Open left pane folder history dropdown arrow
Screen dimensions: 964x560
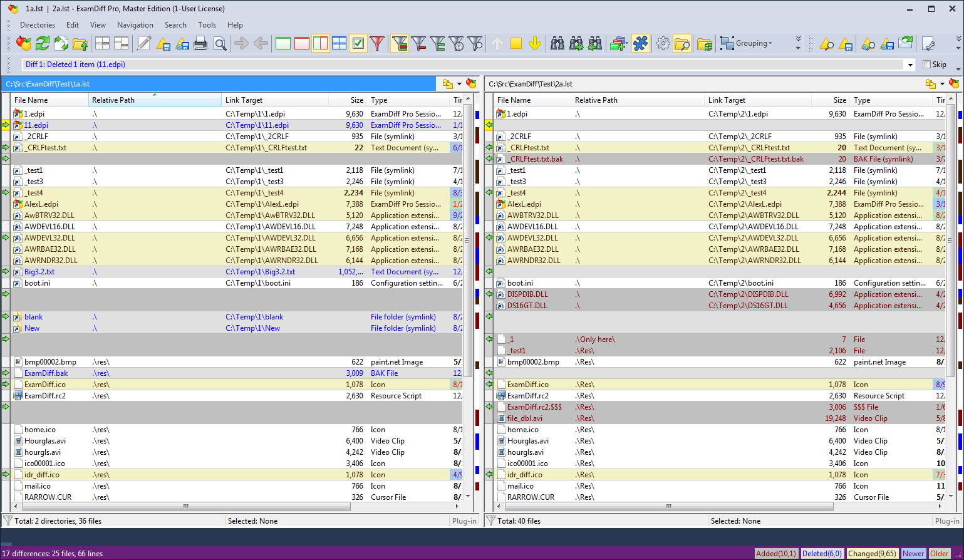click(459, 84)
